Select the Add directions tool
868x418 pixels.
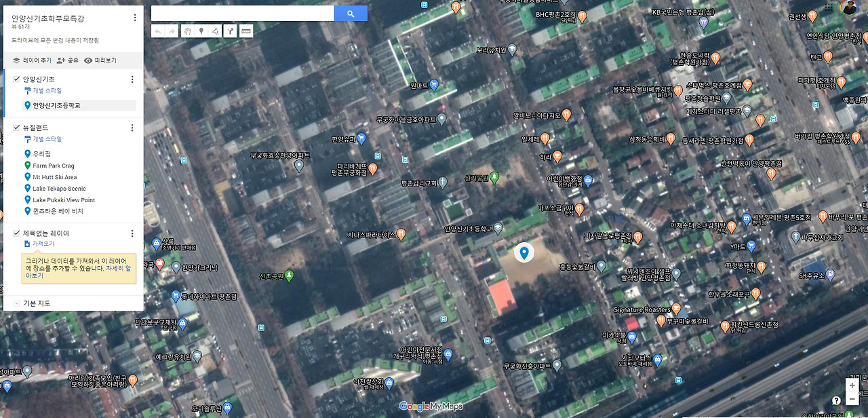230,31
